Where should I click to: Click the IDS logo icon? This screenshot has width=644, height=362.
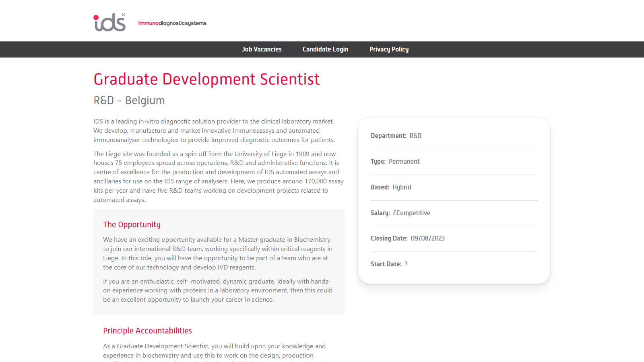(109, 23)
